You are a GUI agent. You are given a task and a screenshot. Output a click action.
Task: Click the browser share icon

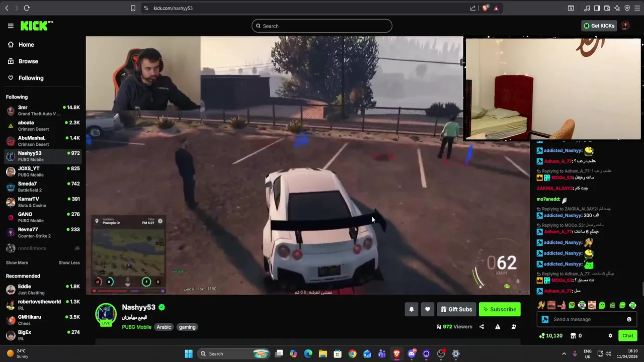pos(473,8)
